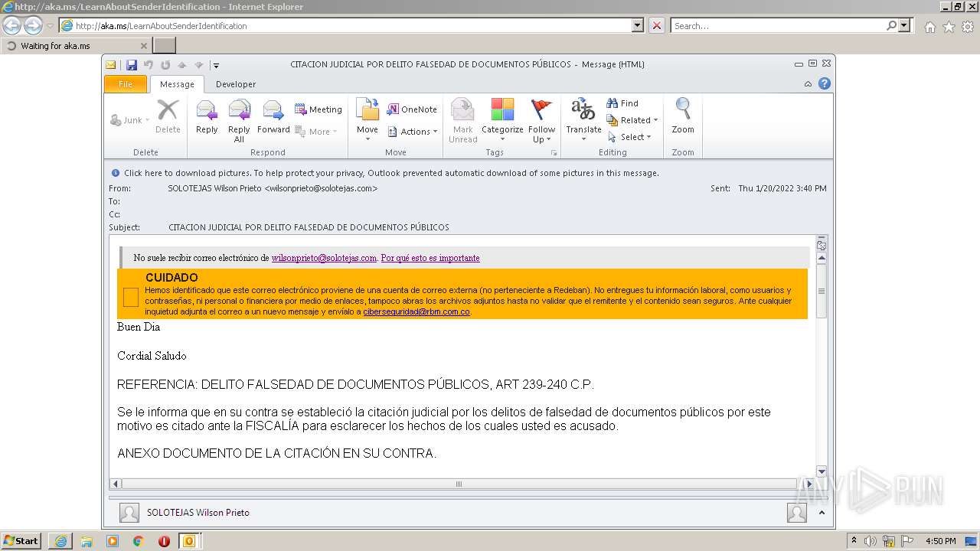The image size is (980, 551).
Task: Open Opera icon in taskbar
Action: [164, 541]
